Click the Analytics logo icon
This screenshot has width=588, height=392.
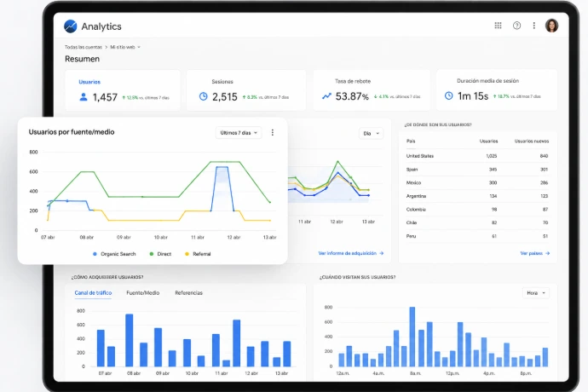(x=71, y=26)
